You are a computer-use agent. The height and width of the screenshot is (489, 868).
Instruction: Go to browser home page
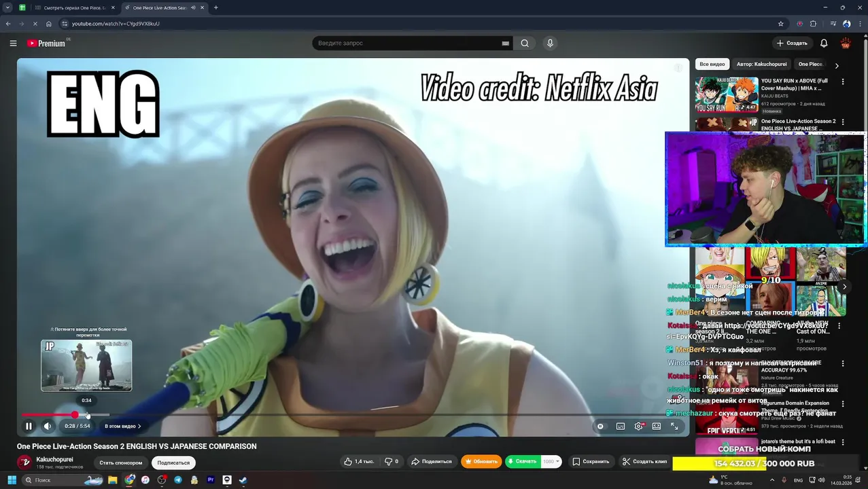click(x=49, y=24)
